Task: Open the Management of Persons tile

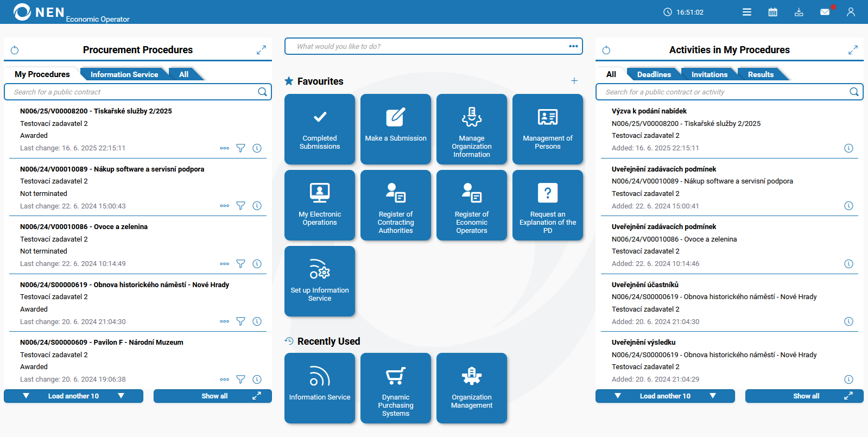Action: tap(548, 129)
